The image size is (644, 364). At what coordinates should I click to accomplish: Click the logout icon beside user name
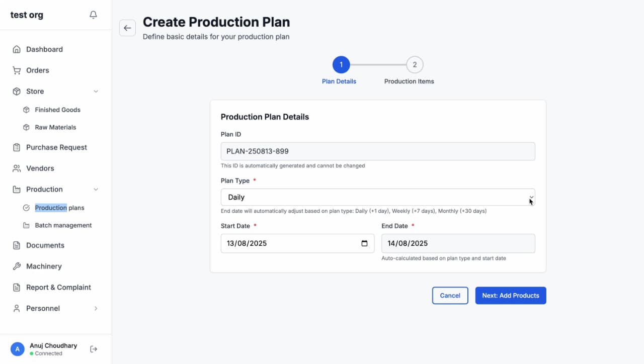click(94, 349)
